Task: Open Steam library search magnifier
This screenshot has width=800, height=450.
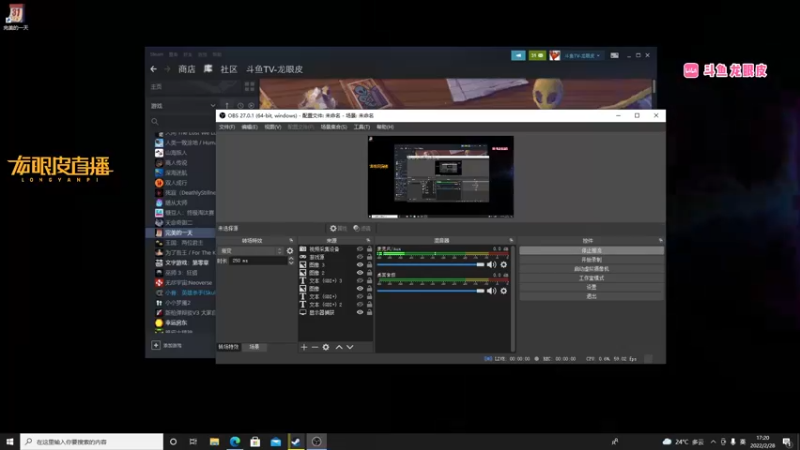Action: (155, 121)
